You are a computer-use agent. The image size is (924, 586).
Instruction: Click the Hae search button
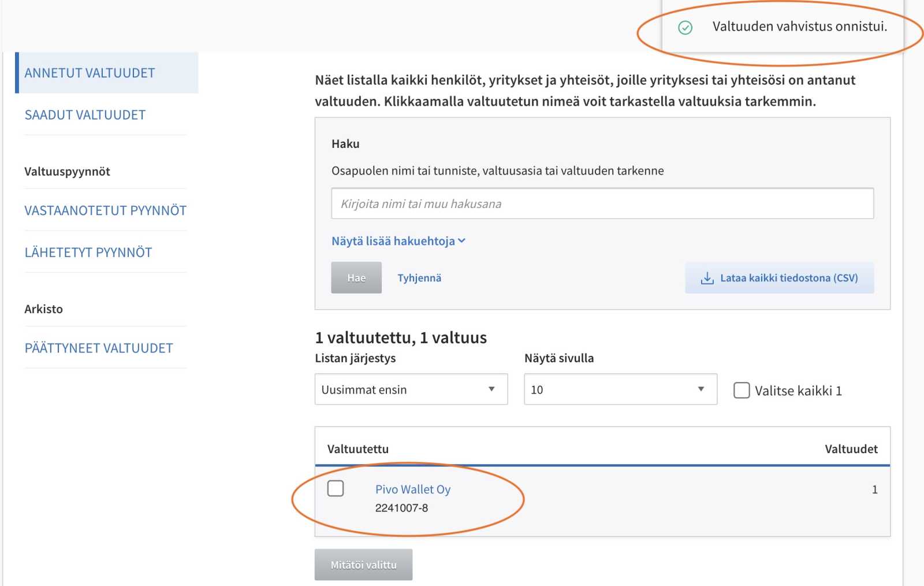click(x=356, y=277)
